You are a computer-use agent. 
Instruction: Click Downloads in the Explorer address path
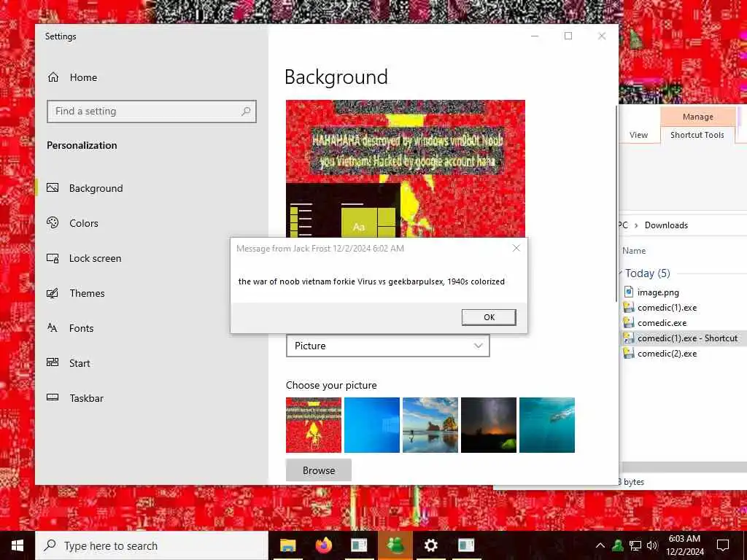pyautogui.click(x=666, y=225)
